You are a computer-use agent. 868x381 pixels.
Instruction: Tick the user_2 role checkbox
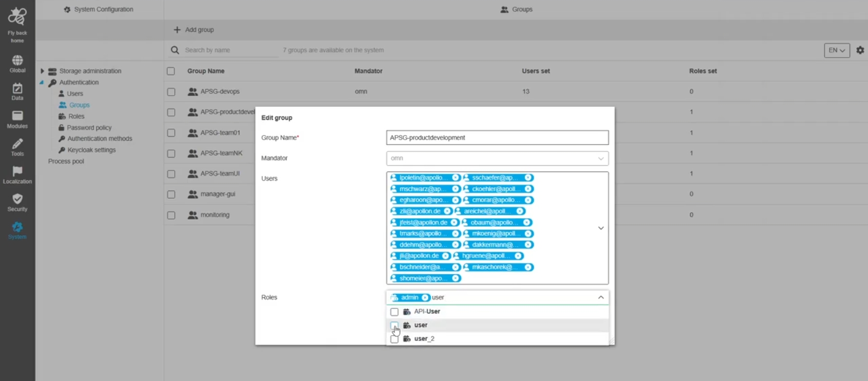coord(394,339)
